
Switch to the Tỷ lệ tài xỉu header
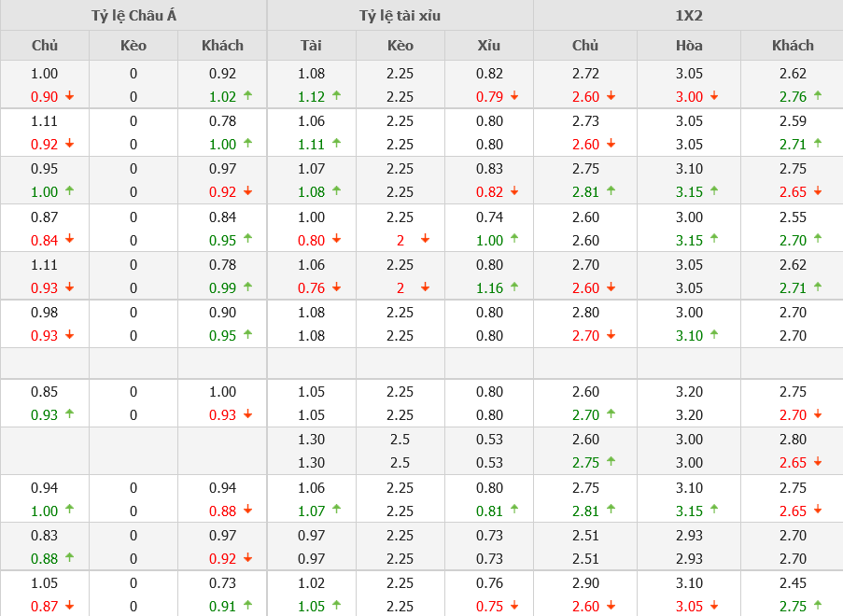pyautogui.click(x=400, y=16)
